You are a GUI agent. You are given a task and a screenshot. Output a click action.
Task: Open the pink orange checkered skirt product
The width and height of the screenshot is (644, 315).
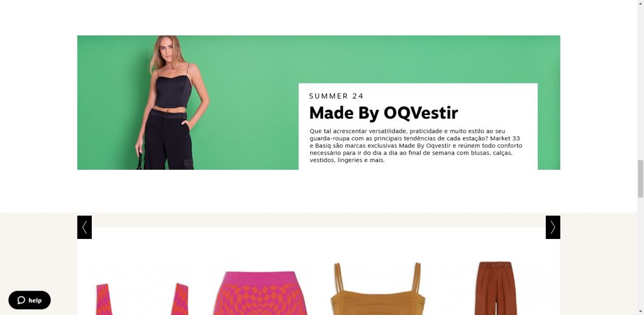[x=260, y=293]
